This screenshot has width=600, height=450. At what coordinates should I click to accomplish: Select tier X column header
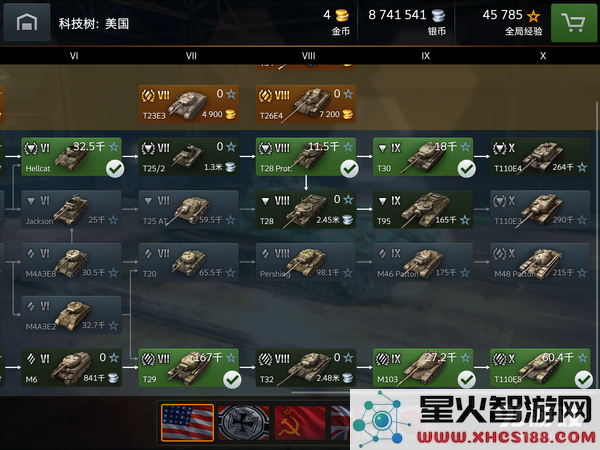pos(543,56)
